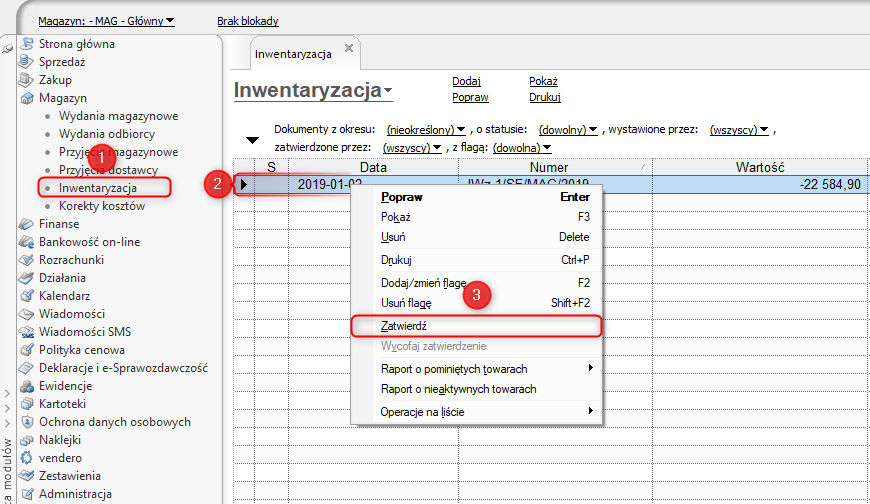This screenshot has width=870, height=504.
Task: Open the (dowolny) status filter
Action: (568, 130)
